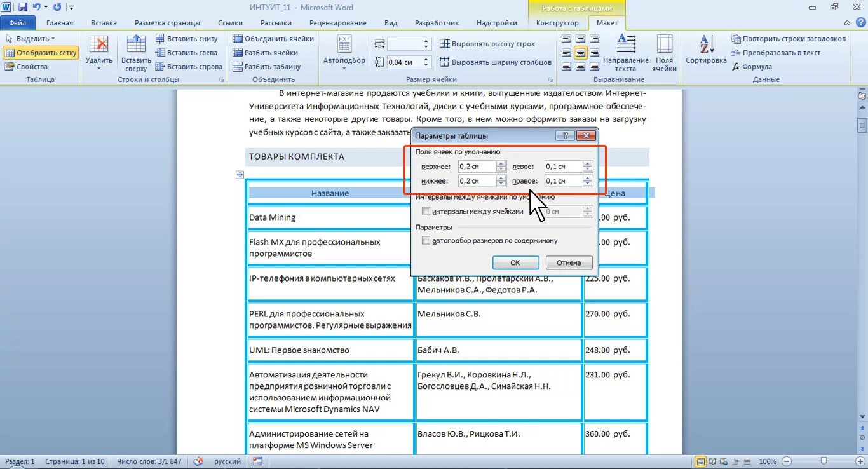Click Объединить ячейки merge cells
The height and width of the screenshot is (469, 868).
[x=274, y=39]
